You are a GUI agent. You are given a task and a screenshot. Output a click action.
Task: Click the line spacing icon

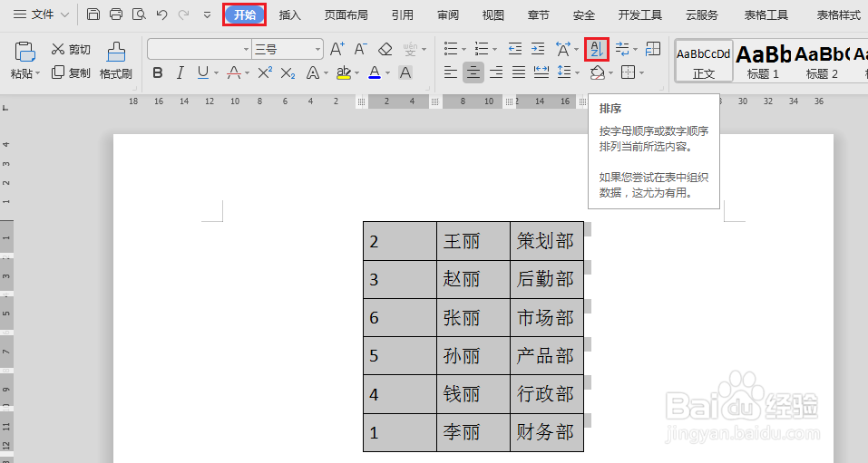[564, 72]
